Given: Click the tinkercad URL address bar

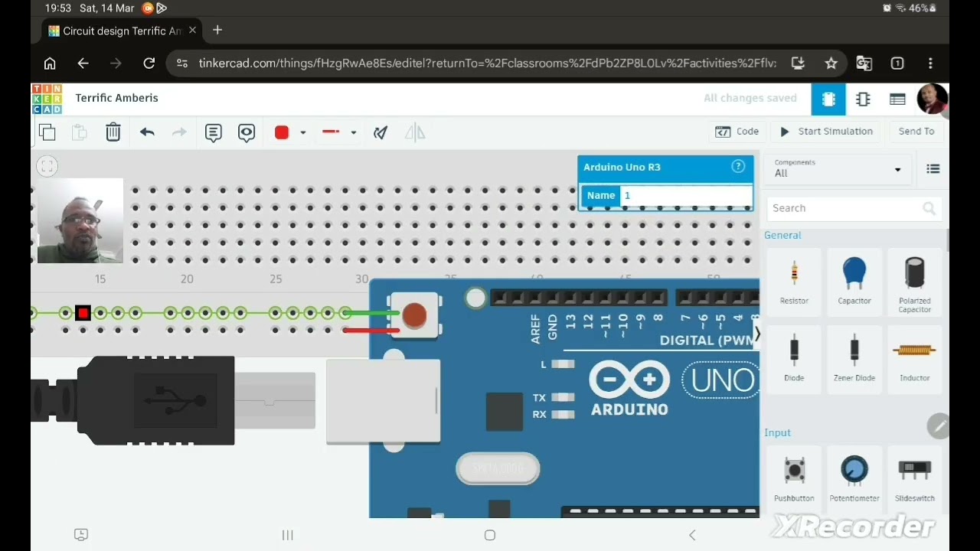Looking at the screenshot, I should pos(487,64).
